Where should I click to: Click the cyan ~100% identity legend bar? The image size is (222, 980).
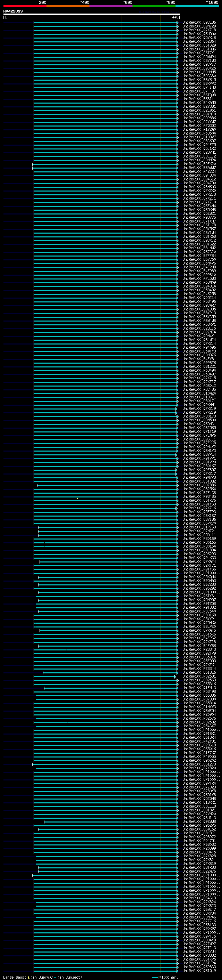point(197,6)
